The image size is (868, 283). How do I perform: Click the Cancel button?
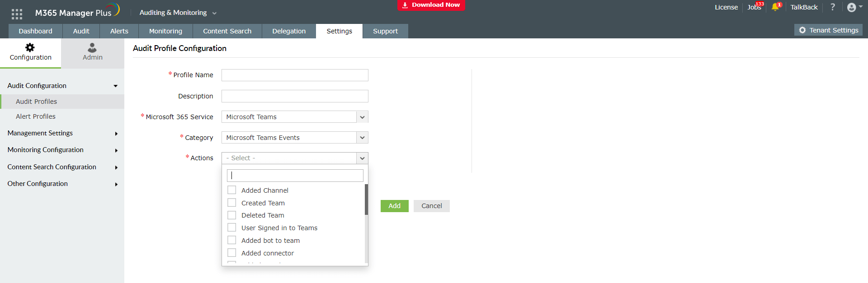(432, 206)
